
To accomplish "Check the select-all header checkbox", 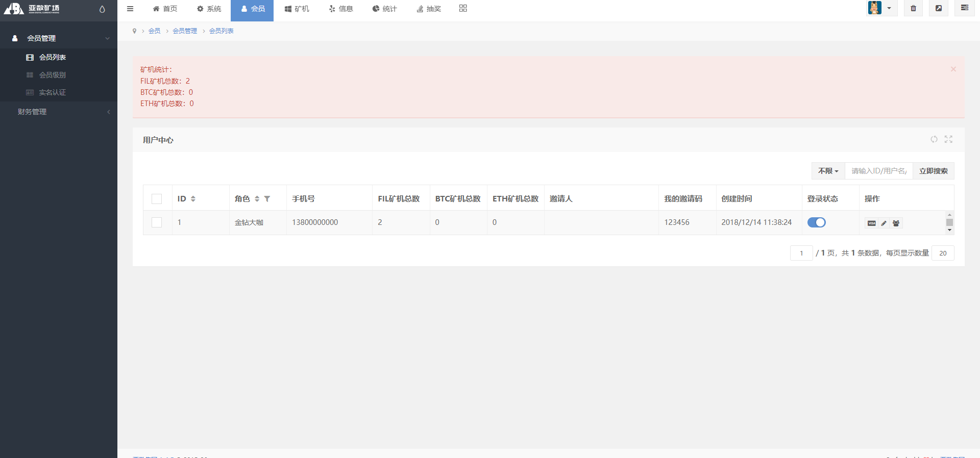I will point(157,199).
